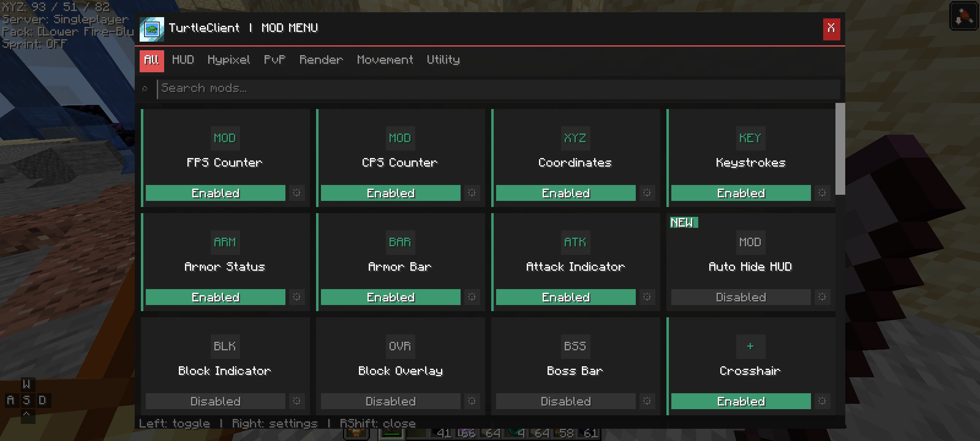Screen dimensions: 980x441
Task: Click the MOD badge on FPS Counter
Action: click(225, 138)
